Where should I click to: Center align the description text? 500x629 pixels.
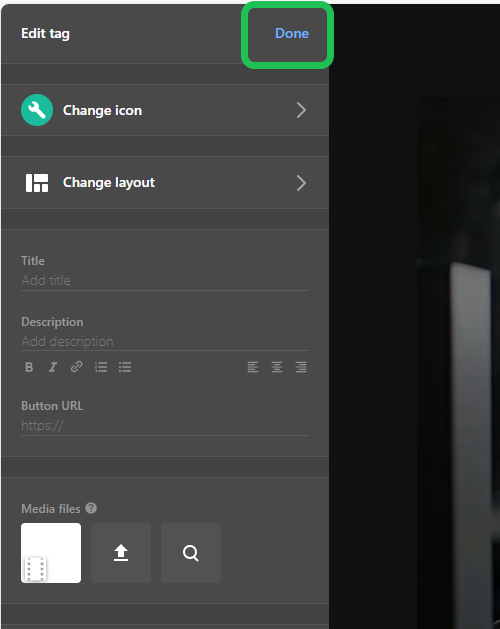277,367
